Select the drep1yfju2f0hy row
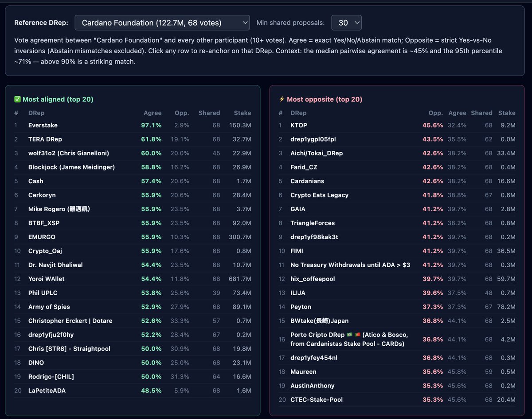The width and height of the screenshot is (532, 419). pyautogui.click(x=133, y=335)
